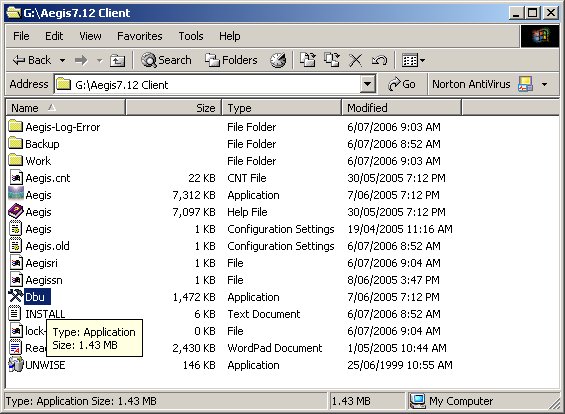
Task: Click the Up one level folder icon
Action: pyautogui.click(x=117, y=60)
